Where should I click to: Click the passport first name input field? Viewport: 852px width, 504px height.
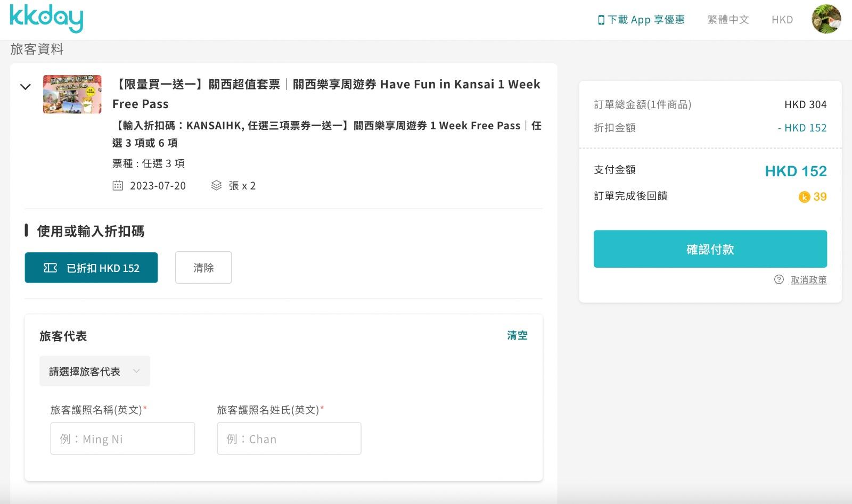pyautogui.click(x=122, y=439)
